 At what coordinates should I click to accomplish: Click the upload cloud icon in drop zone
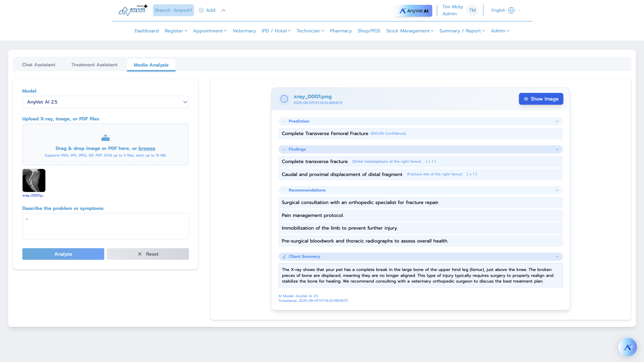105,137
